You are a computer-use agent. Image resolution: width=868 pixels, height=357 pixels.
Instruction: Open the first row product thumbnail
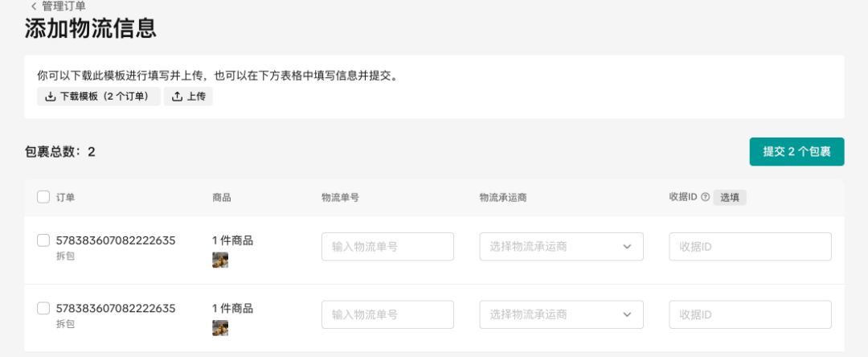click(x=220, y=261)
